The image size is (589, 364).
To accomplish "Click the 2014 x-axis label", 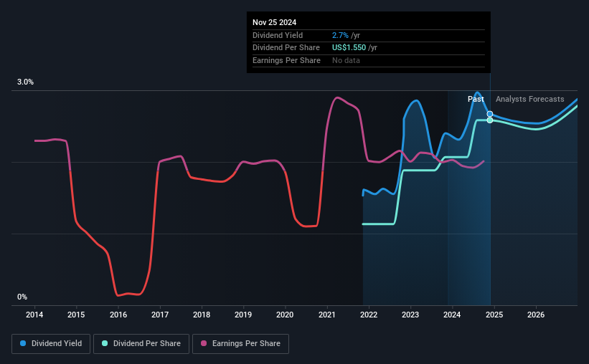I will click(34, 315).
